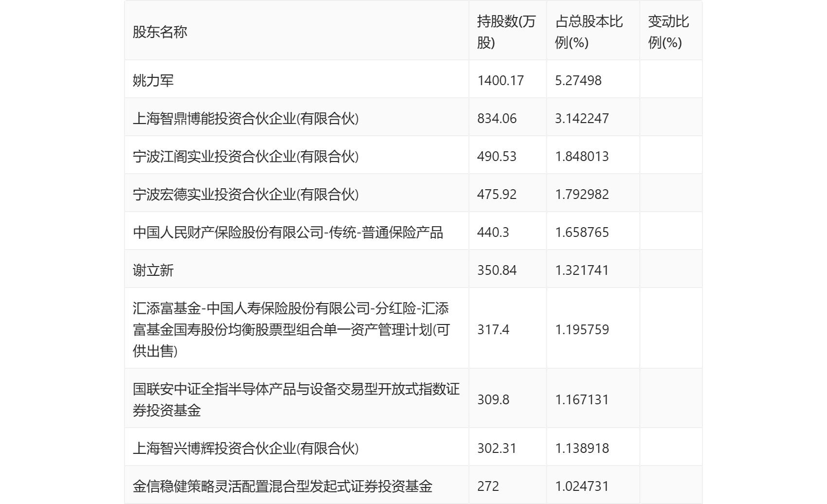Select shareholder name 姚力军
Screen dimensions: 827x504
(x=153, y=80)
